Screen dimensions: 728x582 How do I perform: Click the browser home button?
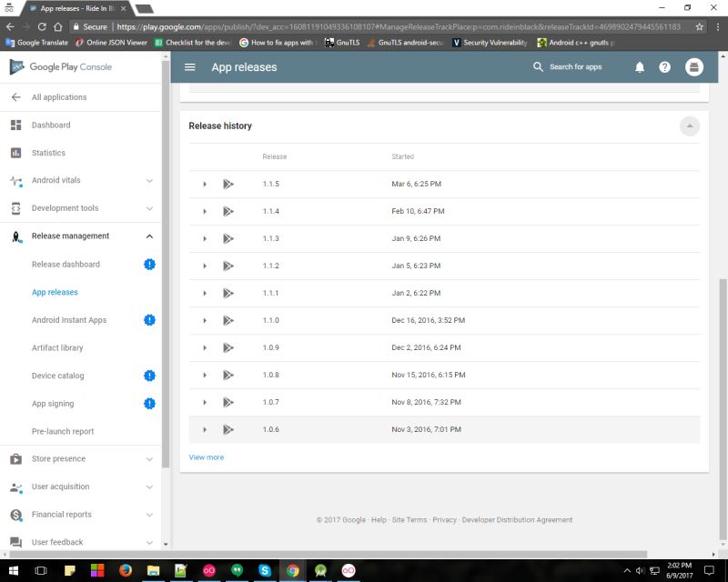pos(57,27)
